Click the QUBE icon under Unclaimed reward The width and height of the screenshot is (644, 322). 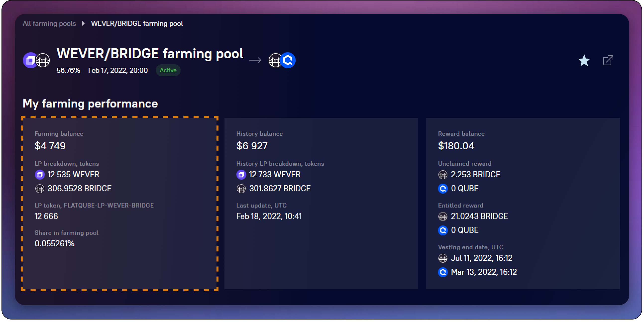click(x=443, y=189)
